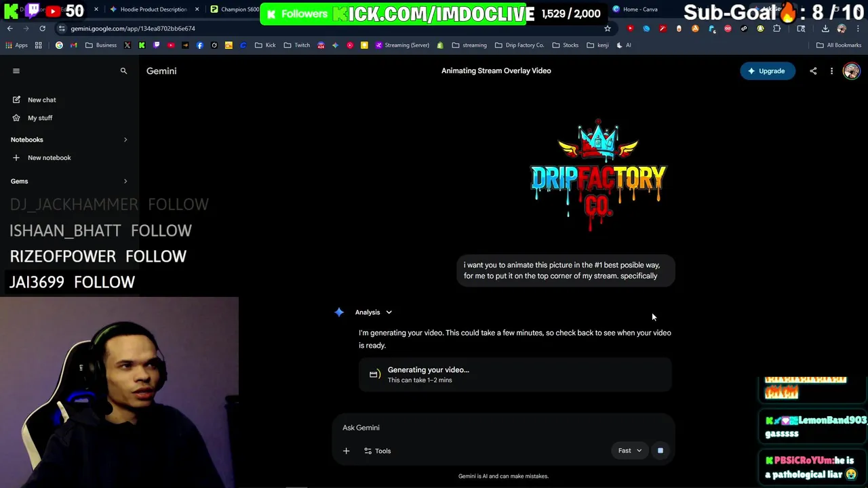Bookmark this page with the star icon

pos(608,28)
